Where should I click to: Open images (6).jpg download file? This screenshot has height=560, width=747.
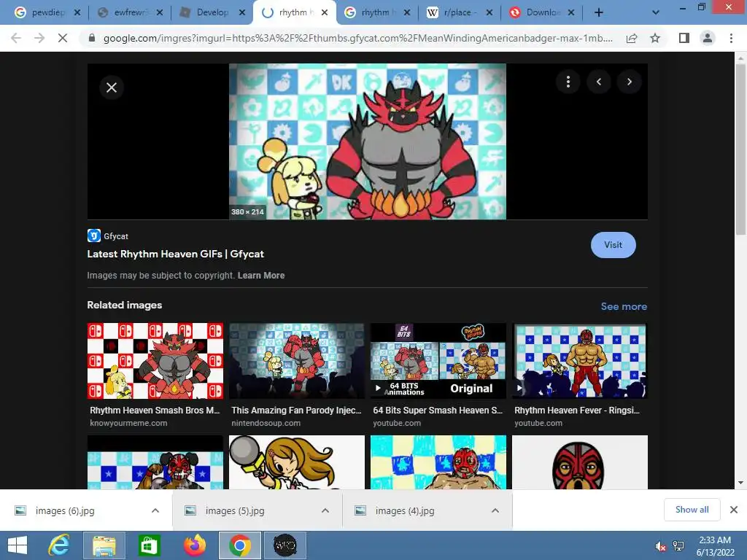[x=65, y=510]
